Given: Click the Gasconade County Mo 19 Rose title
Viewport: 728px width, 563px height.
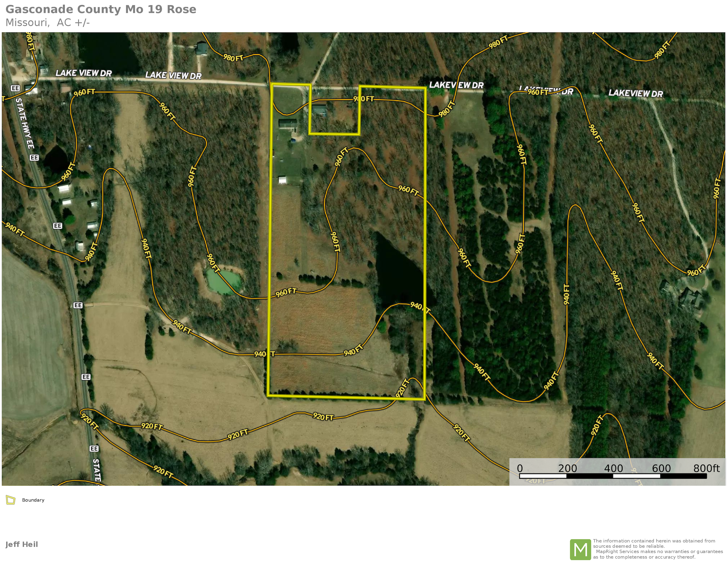Looking at the screenshot, I should pos(101,9).
